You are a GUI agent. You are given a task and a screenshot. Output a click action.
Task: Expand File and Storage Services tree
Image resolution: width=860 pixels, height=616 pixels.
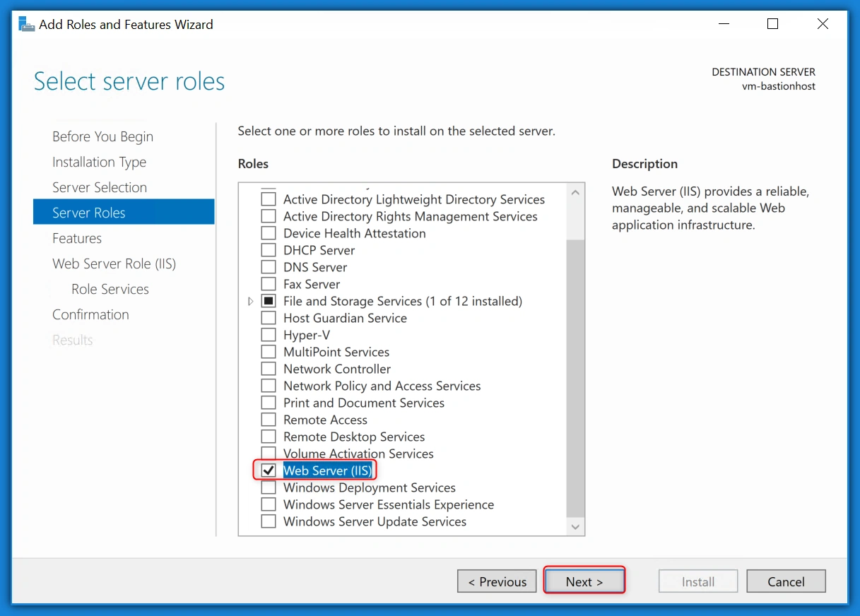tap(251, 302)
